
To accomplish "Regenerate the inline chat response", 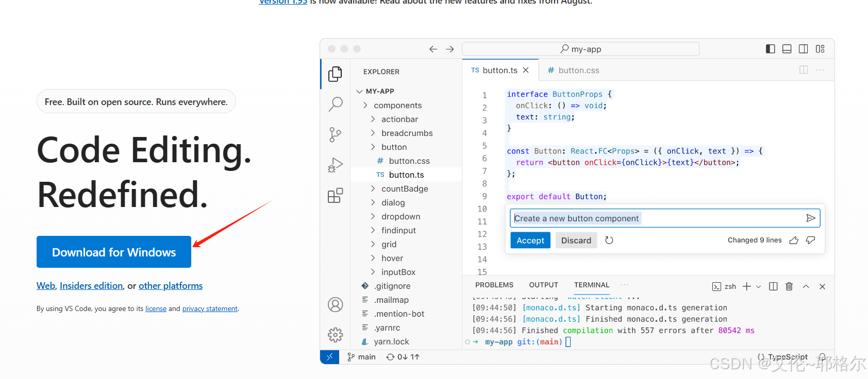I will click(609, 240).
